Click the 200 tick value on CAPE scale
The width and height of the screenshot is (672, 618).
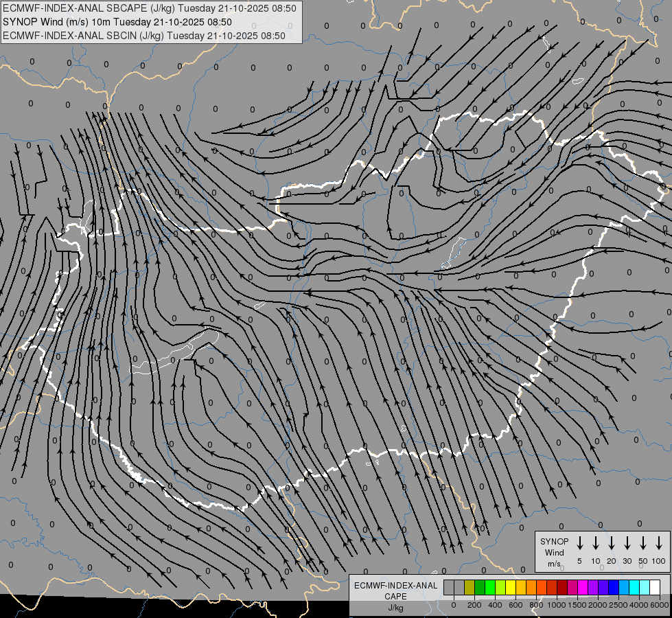[x=474, y=605]
